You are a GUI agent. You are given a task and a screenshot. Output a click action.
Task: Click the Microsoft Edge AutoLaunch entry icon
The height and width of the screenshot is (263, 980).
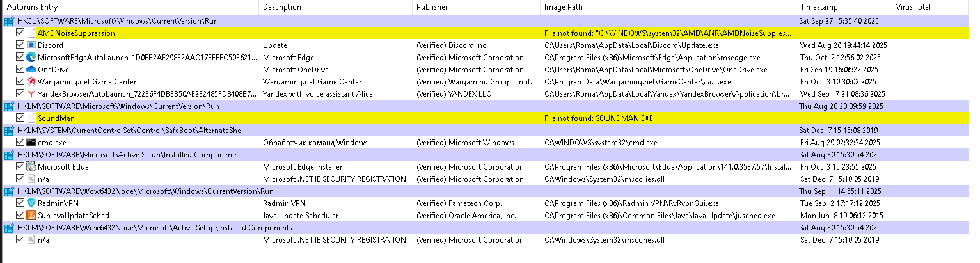coord(31,58)
